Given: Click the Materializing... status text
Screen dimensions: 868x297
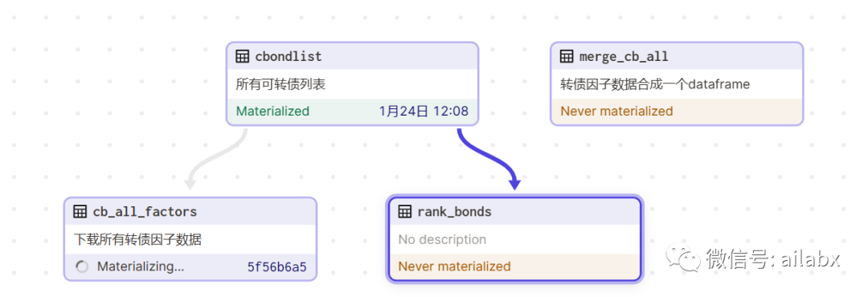Looking at the screenshot, I should pyautogui.click(x=141, y=266).
